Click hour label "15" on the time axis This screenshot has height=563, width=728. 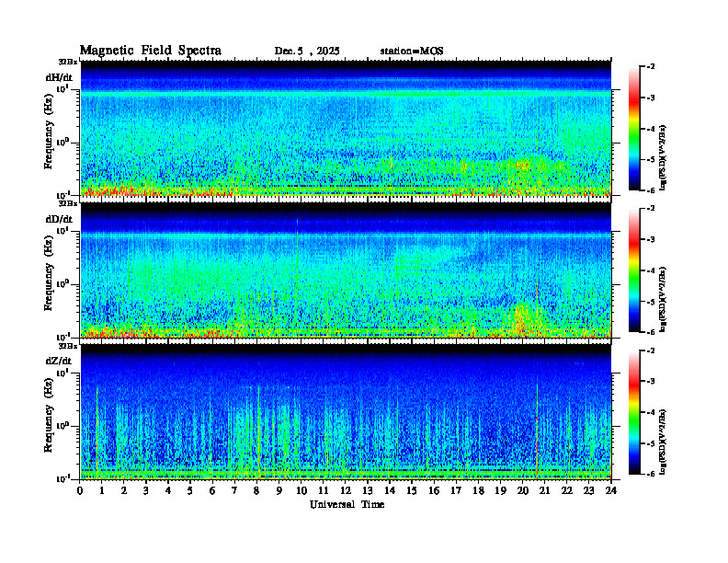point(412,490)
